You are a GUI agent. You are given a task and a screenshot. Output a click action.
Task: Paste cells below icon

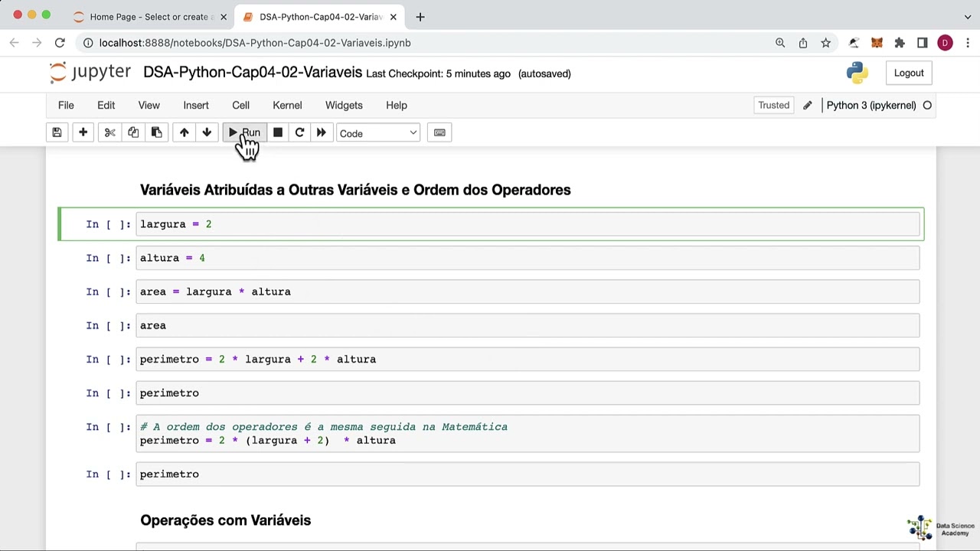(x=156, y=133)
